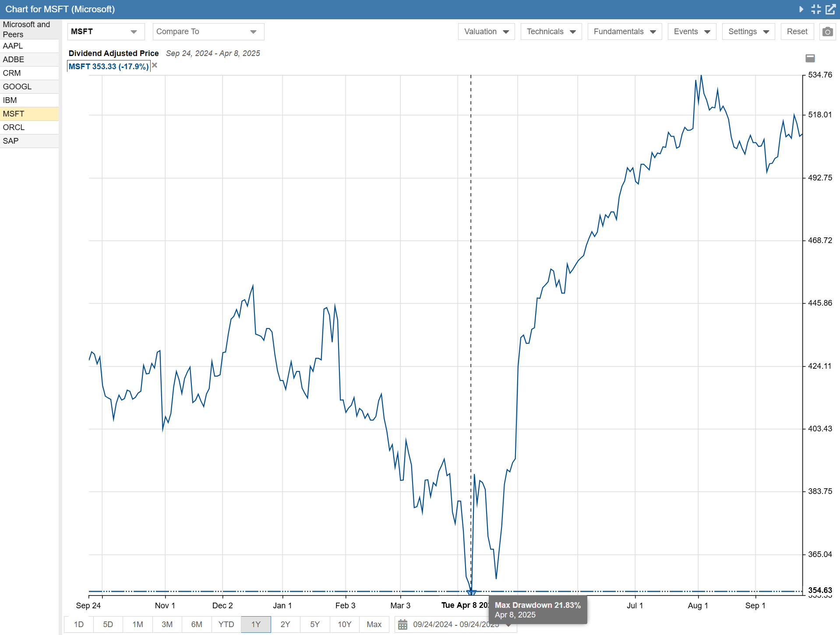Click the collapse fullscreen arrows icon
This screenshot has width=840, height=635.
point(816,9)
